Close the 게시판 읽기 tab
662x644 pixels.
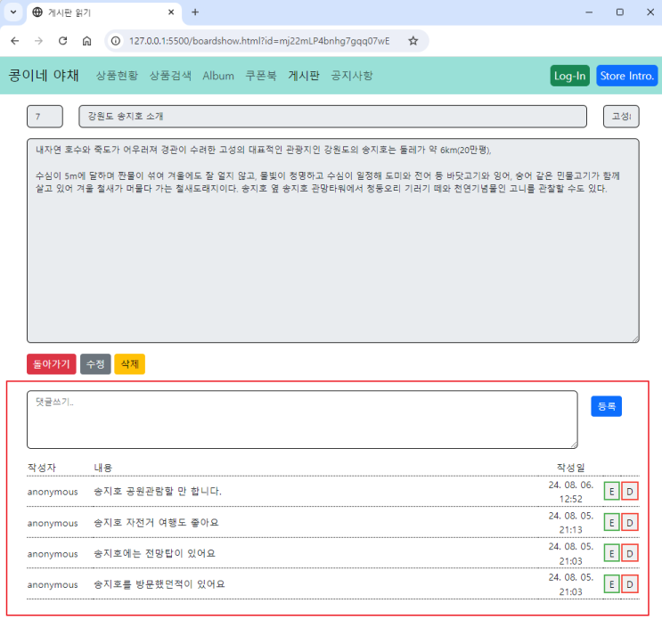coord(171,12)
